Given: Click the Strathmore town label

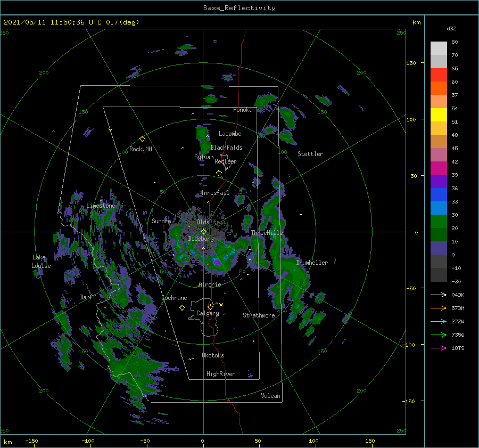Looking at the screenshot, I should (259, 315).
